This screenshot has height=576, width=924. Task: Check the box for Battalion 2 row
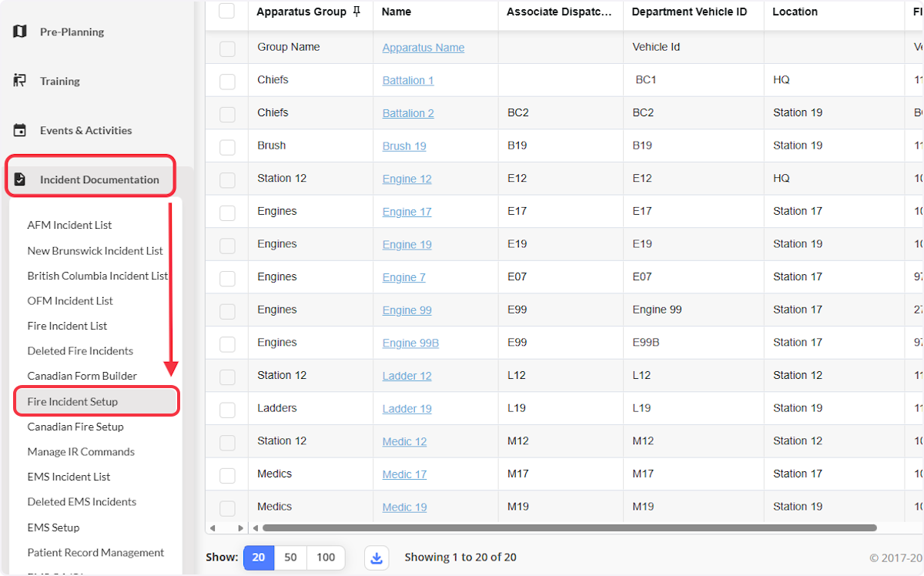pos(226,114)
